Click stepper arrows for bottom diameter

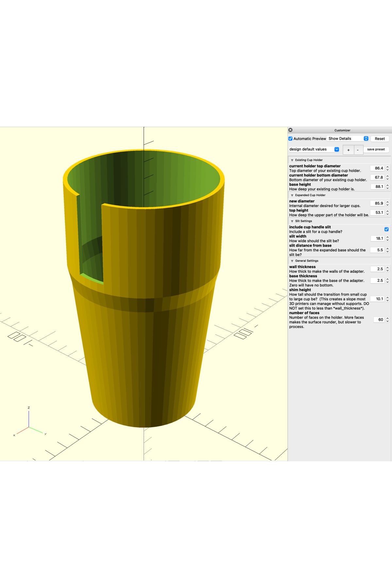pos(387,177)
